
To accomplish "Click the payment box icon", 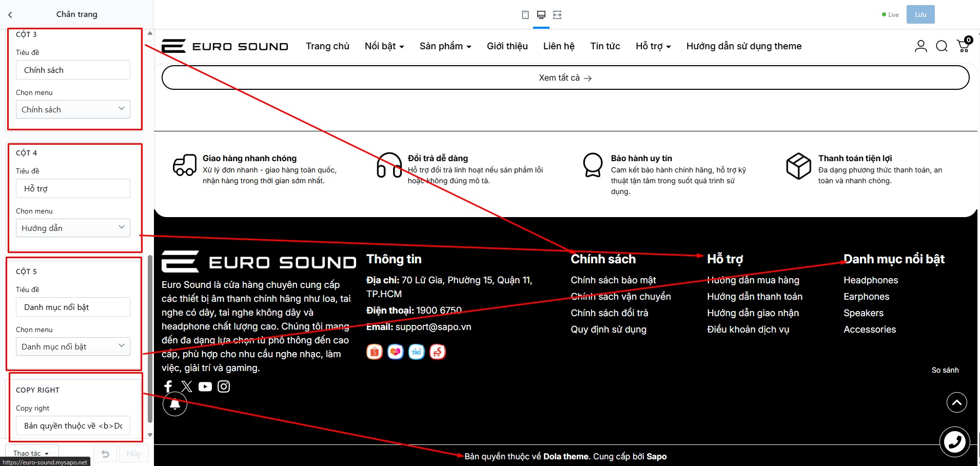I will pyautogui.click(x=799, y=166).
